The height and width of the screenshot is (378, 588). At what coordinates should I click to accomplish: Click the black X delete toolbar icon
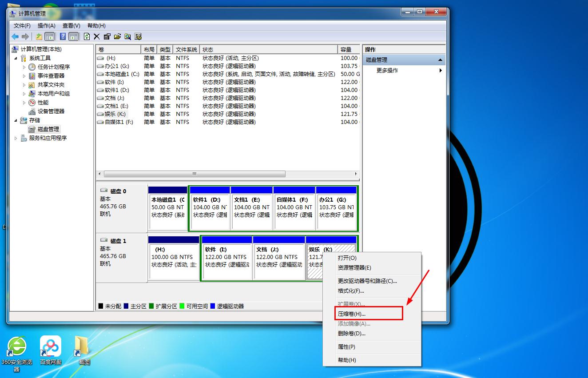[96, 36]
